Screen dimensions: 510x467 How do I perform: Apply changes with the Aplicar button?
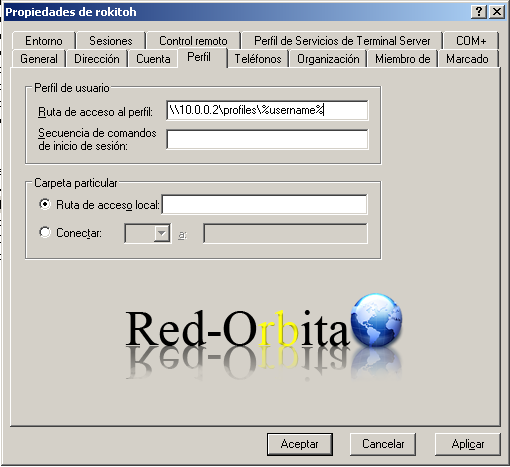(x=468, y=444)
